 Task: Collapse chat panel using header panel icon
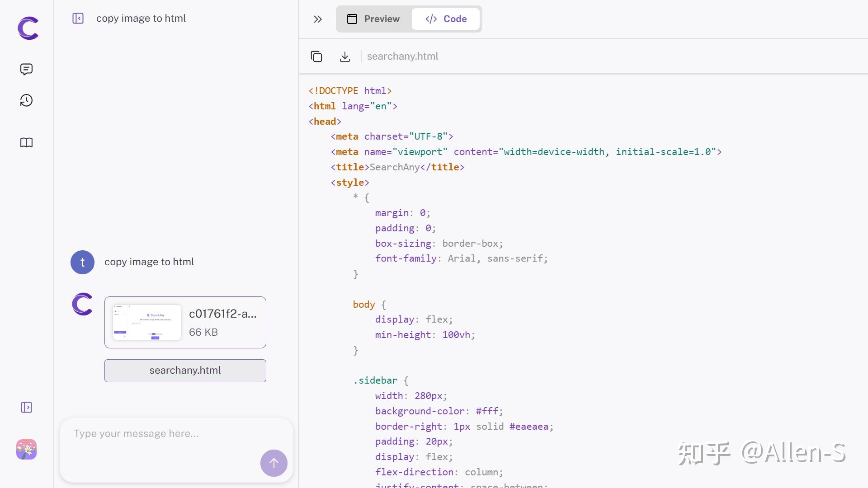tap(78, 19)
